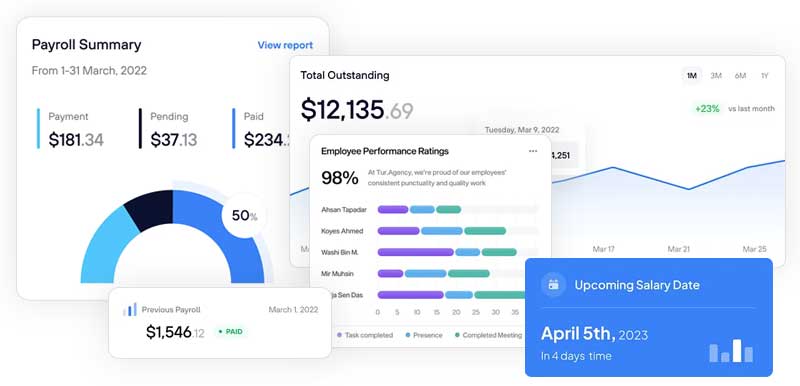Click the +23% growth badge
Image resolution: width=800 pixels, height=386 pixels.
coord(707,108)
